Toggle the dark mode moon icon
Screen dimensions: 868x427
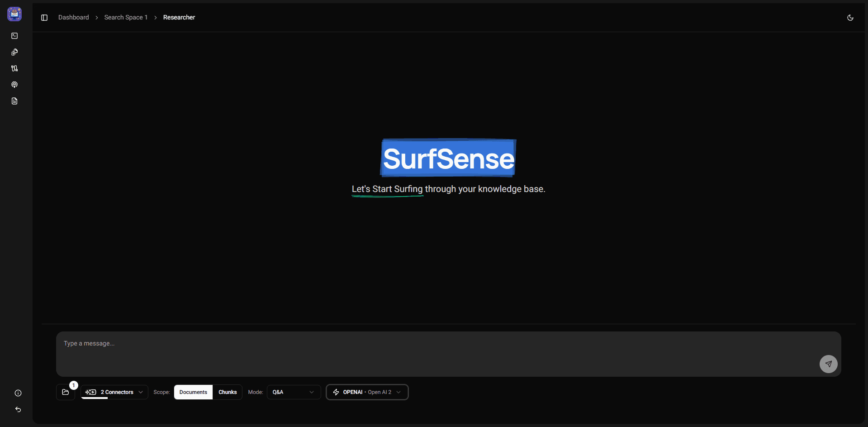850,18
